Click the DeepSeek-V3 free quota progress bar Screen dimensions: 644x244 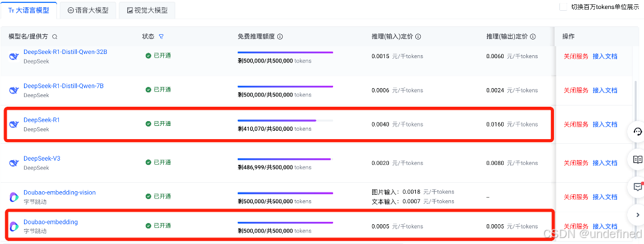coord(285,159)
